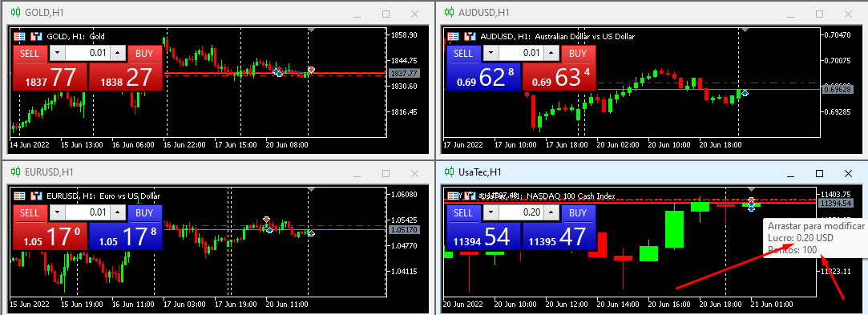Increase lot volume with up arrow on UsaTec panel
The width and height of the screenshot is (868, 315).
[x=551, y=212]
